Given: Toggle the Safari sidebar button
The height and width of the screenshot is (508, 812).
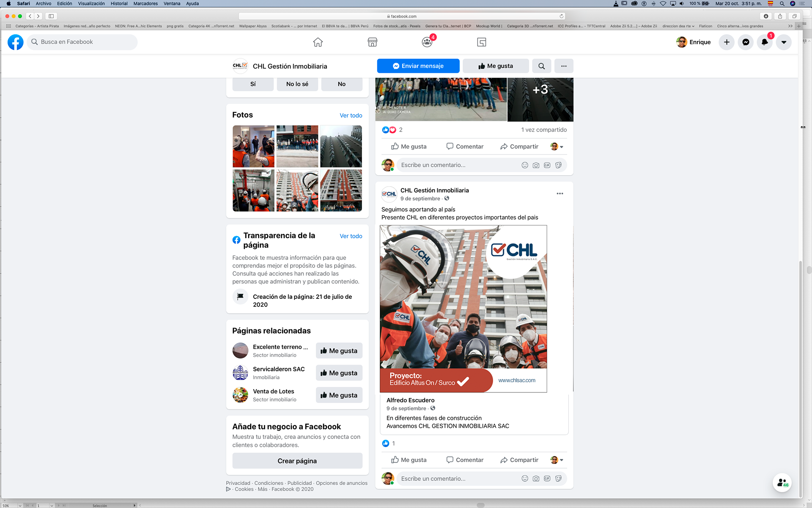Looking at the screenshot, I should [51, 16].
